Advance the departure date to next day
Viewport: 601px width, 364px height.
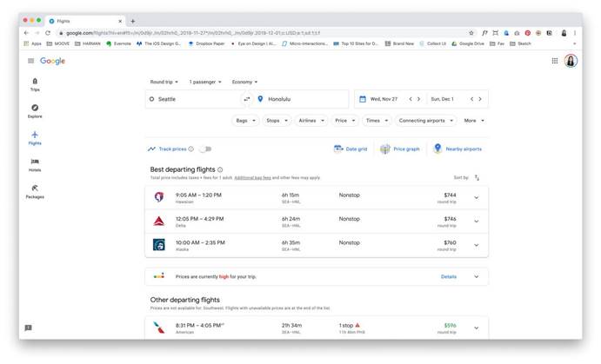coord(419,99)
